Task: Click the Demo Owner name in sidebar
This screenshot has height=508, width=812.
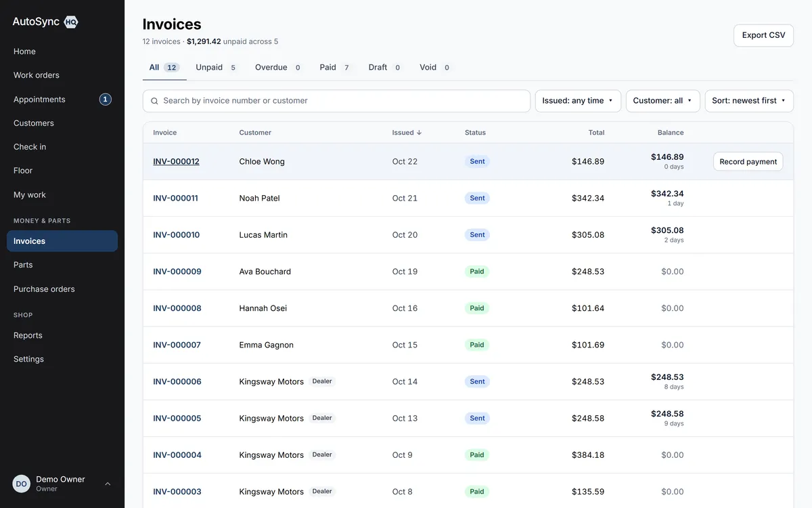Action: 60,480
